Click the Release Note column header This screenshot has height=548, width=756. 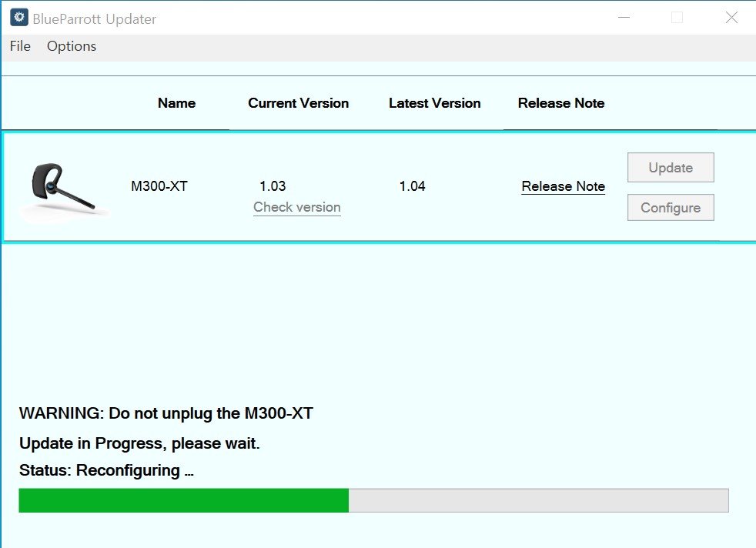pos(561,103)
